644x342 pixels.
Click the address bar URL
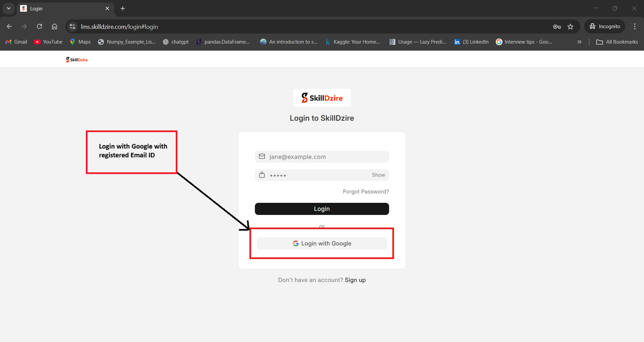coord(120,27)
